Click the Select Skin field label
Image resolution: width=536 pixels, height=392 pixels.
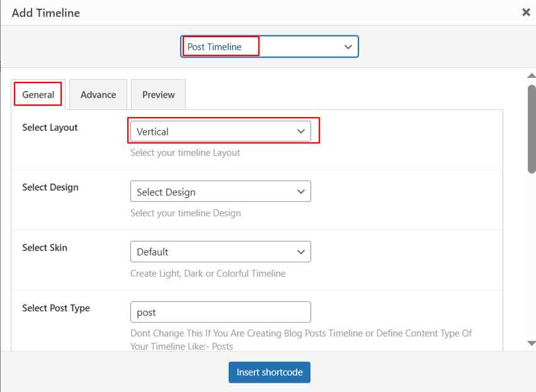tap(45, 248)
